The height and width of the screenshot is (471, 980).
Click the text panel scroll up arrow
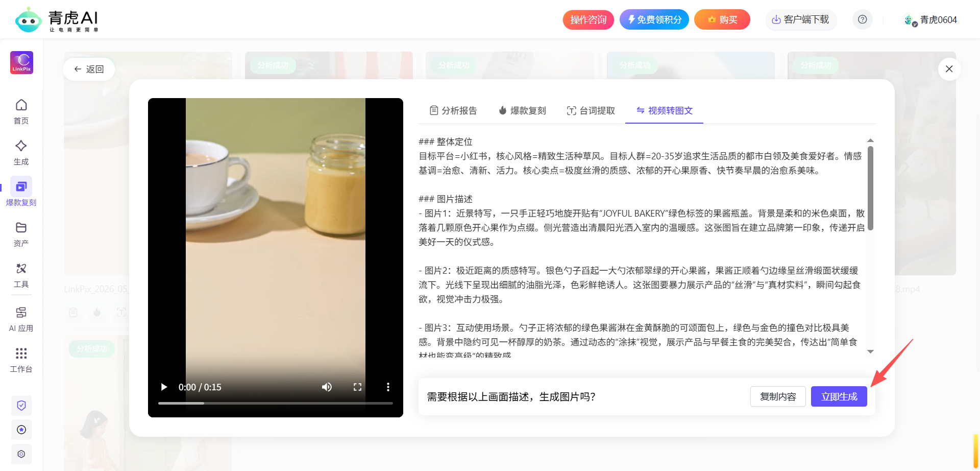point(871,140)
